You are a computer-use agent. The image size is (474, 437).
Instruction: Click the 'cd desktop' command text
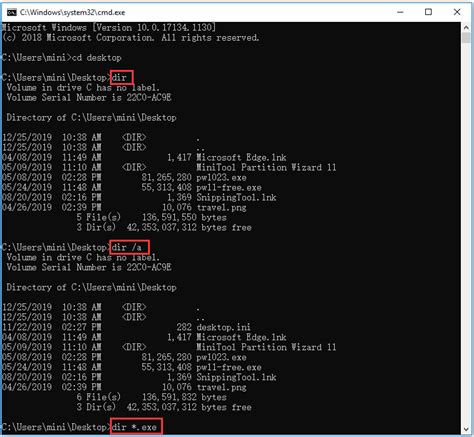coord(97,57)
